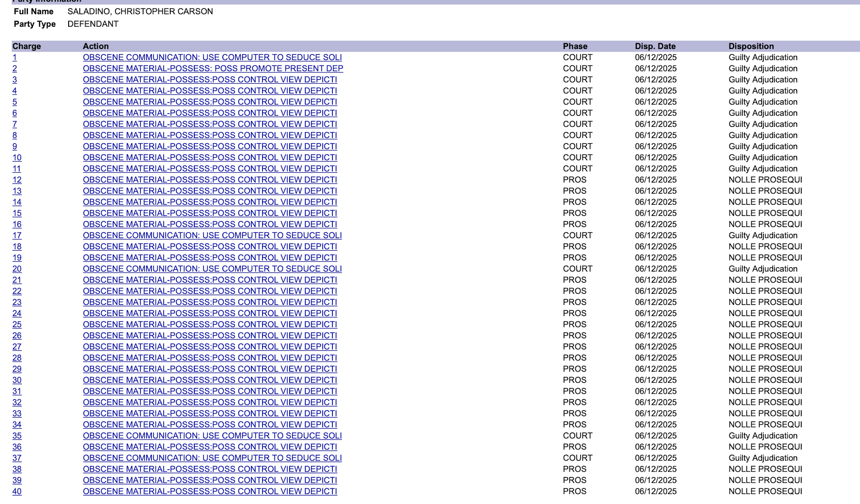This screenshot has height=504, width=860.
Task: Open charge number 28 link
Action: tap(17, 358)
